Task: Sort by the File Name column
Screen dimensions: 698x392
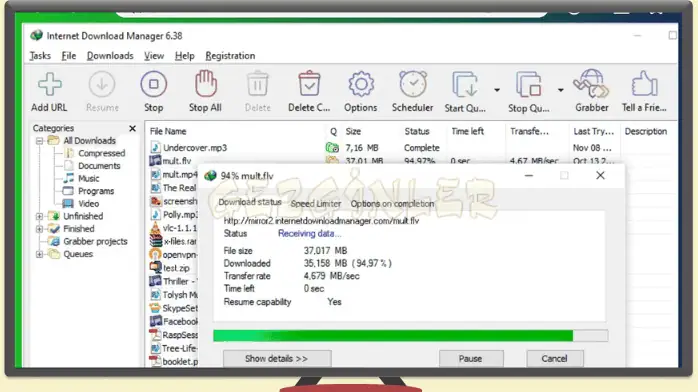Action: (x=168, y=132)
